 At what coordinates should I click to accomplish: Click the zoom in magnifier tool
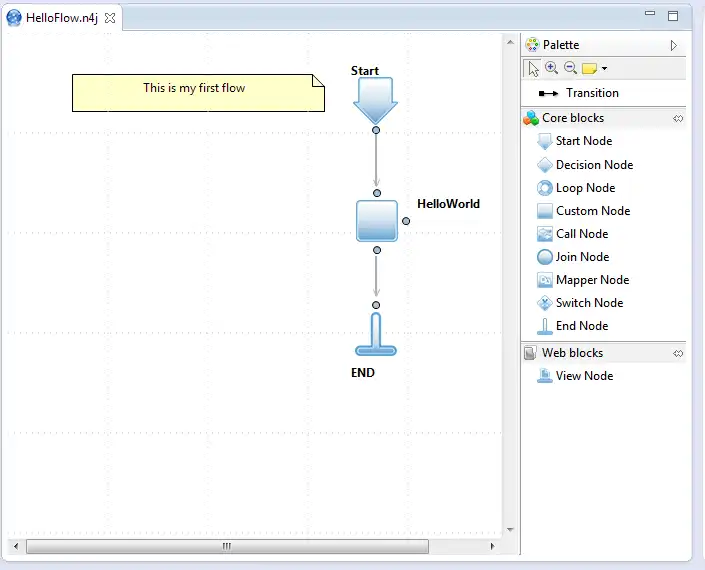coord(552,68)
